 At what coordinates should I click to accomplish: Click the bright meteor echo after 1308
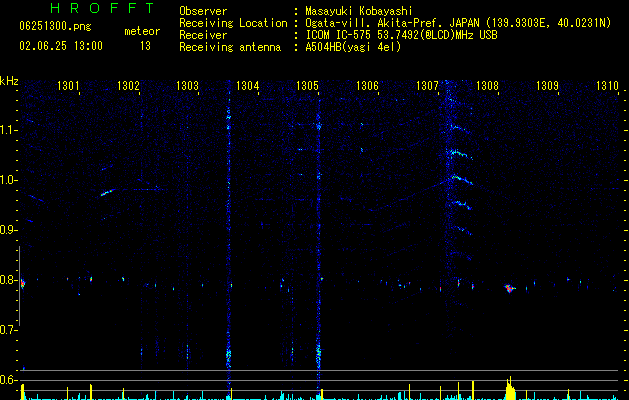coord(509,288)
